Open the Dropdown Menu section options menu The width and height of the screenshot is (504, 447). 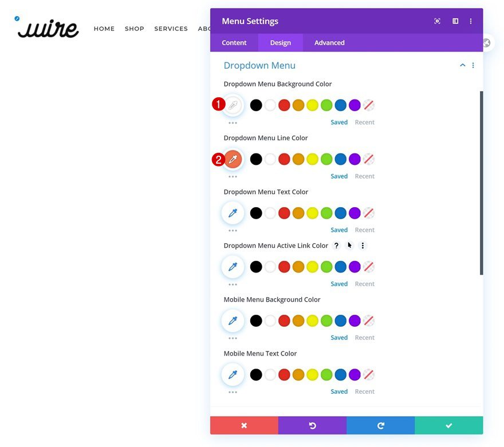click(x=473, y=65)
